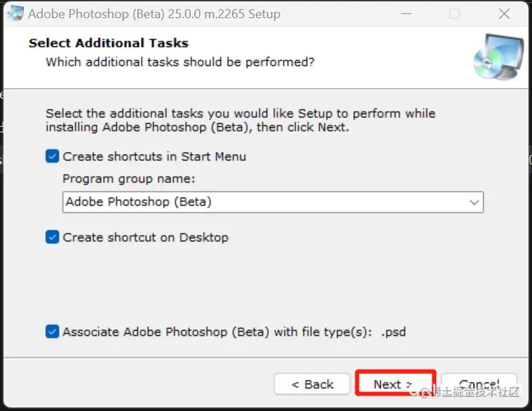Click the Setup icon in the title bar

pyautogui.click(x=13, y=13)
